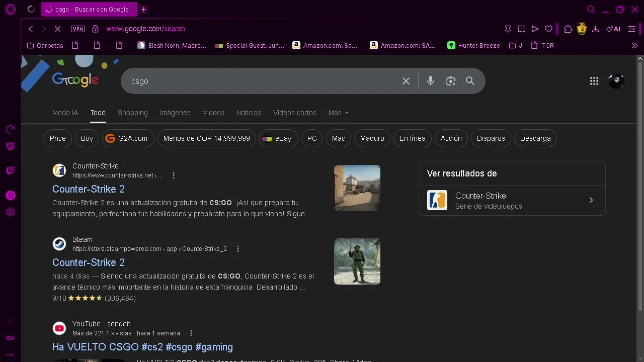Screen dimensions: 644x362
Task: Select the Maduro filter chip
Action: [372, 138]
